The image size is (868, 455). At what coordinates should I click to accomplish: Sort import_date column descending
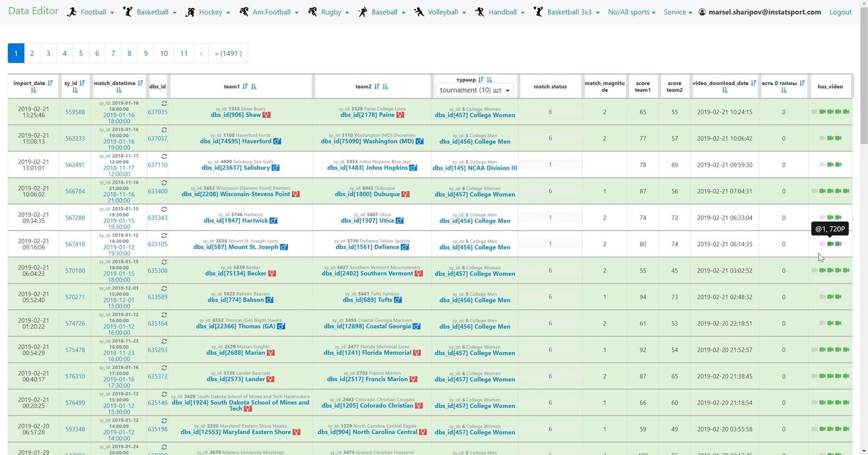(x=50, y=83)
